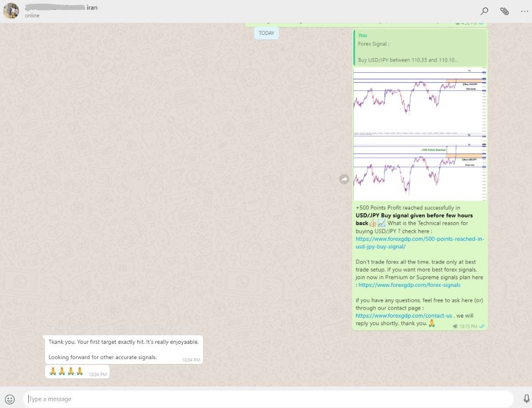Record a voice message with the microphone

coord(526,399)
